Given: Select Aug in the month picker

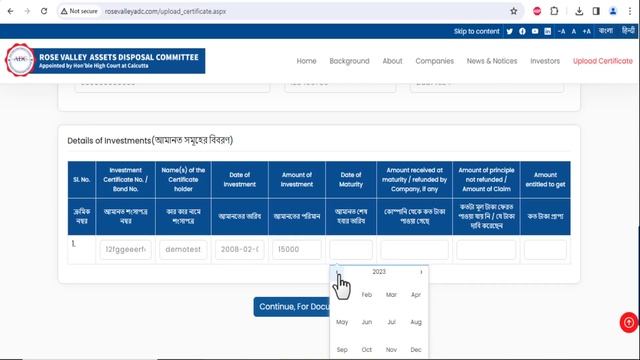Looking at the screenshot, I should 416,322.
